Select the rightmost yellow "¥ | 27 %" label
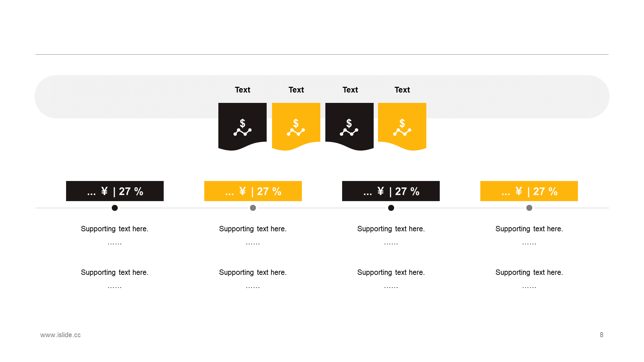This screenshot has height=362, width=644. tap(529, 191)
